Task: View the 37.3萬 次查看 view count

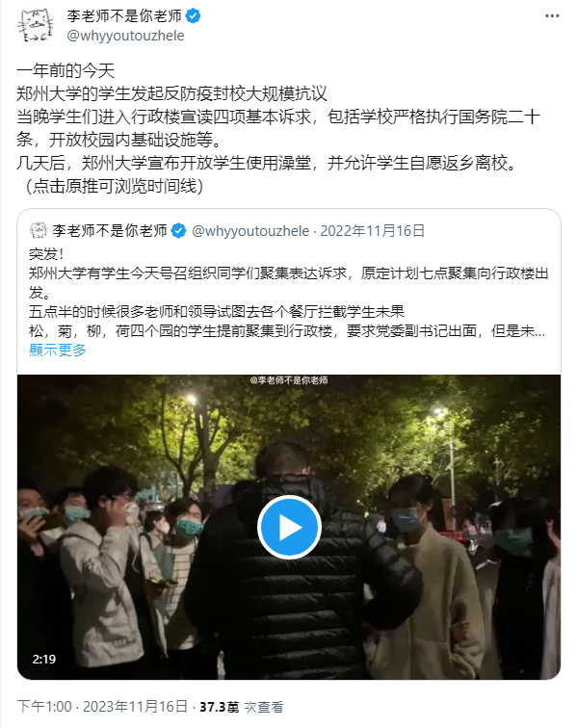Action: [241, 707]
